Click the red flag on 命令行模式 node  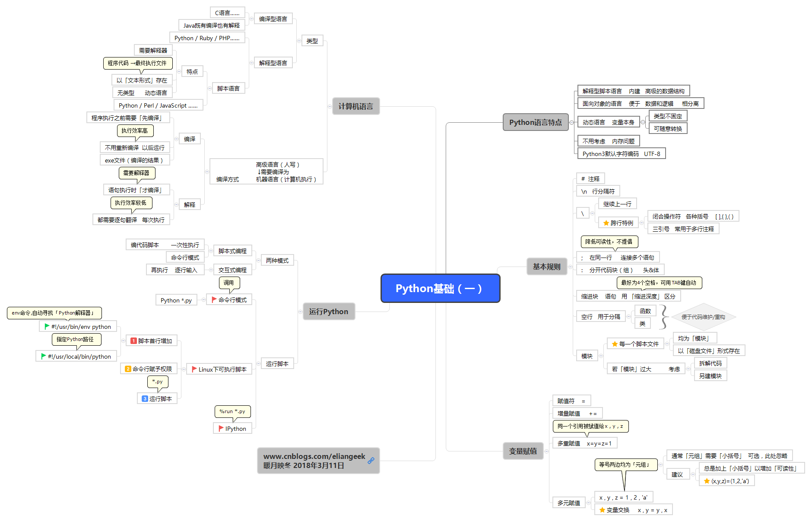214,299
